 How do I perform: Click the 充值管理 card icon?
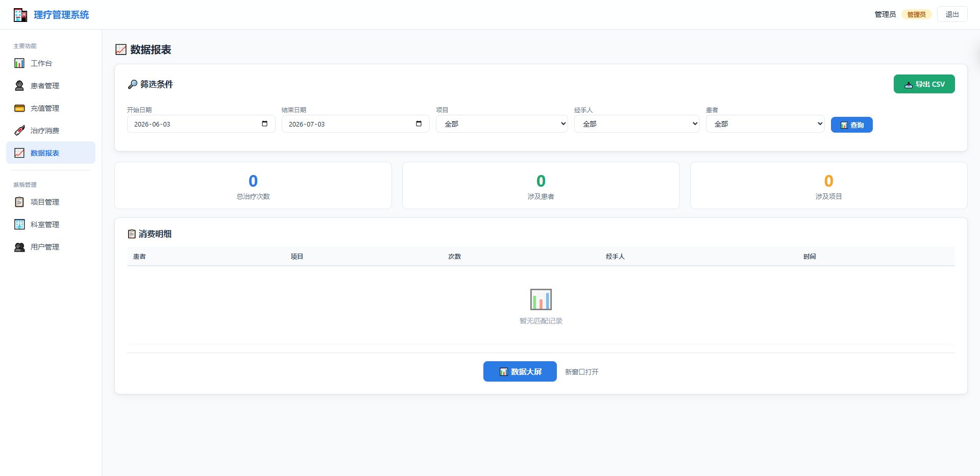[19, 108]
